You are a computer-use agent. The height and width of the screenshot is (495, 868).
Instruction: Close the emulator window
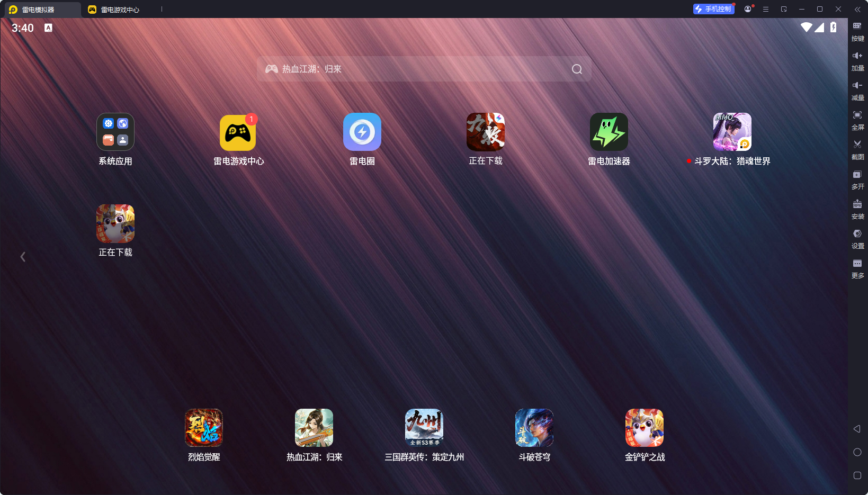coord(838,9)
